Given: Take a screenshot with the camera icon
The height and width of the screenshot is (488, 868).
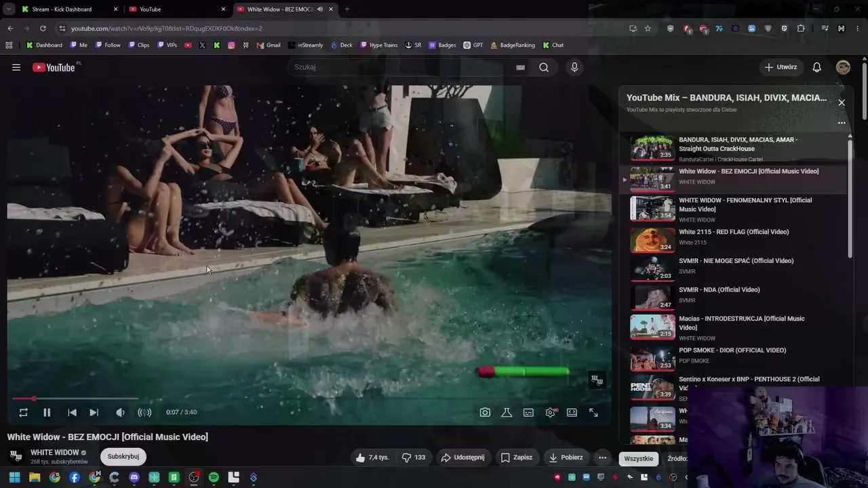Looking at the screenshot, I should tap(485, 412).
